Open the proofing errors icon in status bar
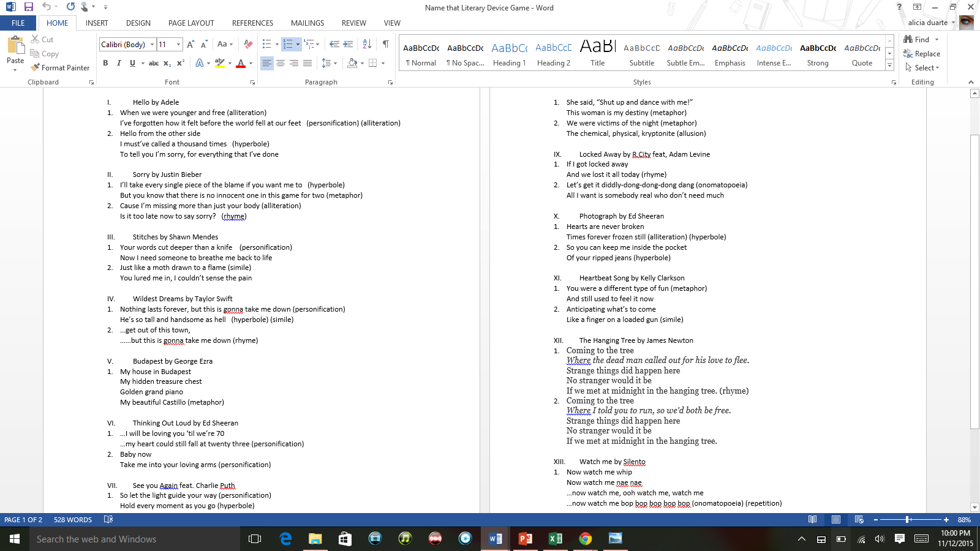Viewport: 980px width, 551px height. click(108, 520)
